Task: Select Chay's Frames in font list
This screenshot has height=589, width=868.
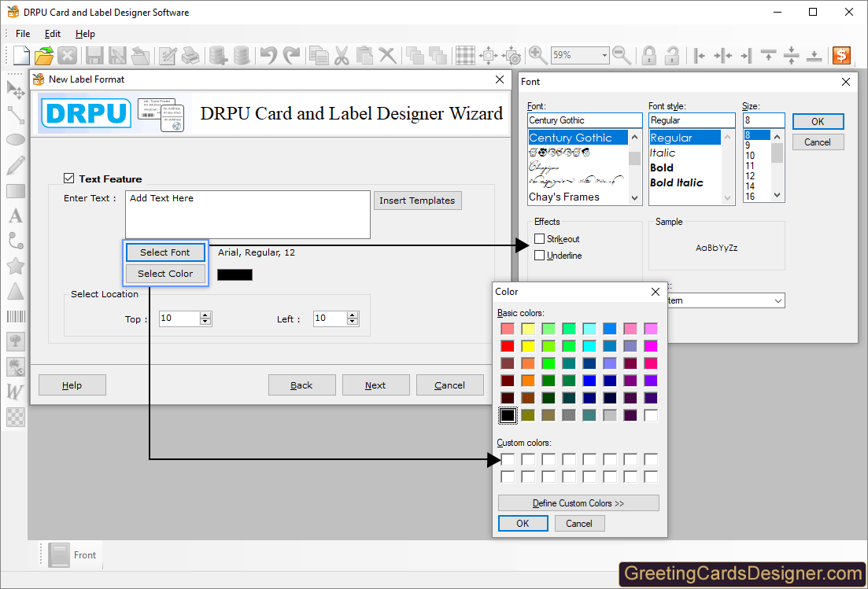Action: pos(563,197)
